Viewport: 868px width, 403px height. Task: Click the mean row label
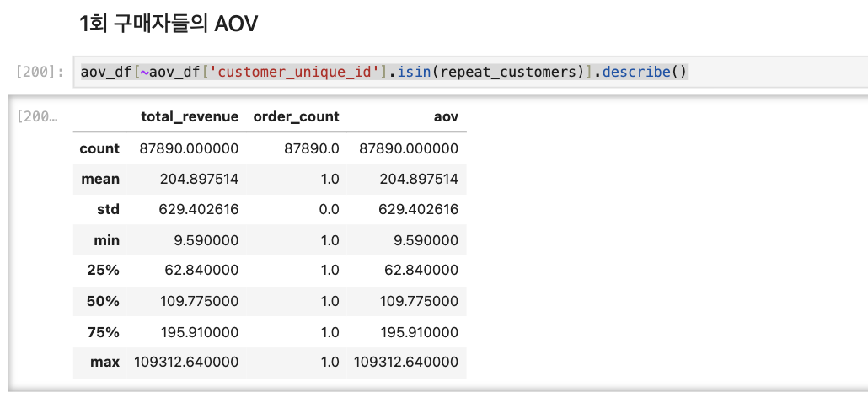[x=100, y=179]
